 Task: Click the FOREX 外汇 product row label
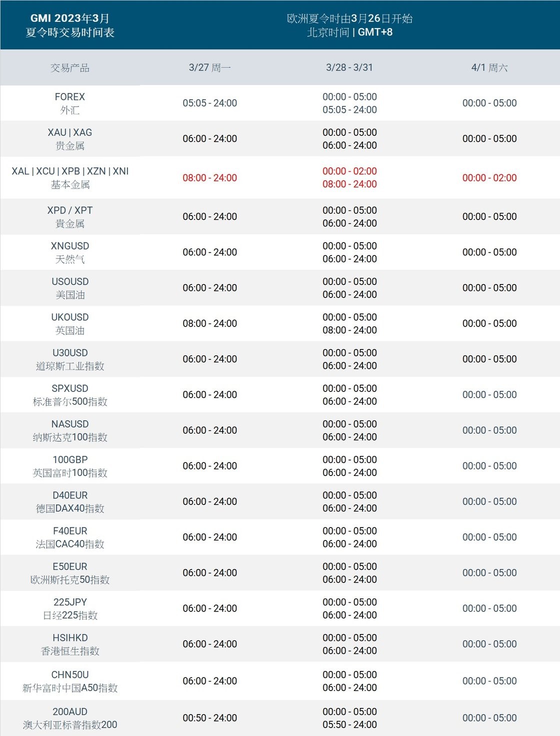tap(70, 103)
